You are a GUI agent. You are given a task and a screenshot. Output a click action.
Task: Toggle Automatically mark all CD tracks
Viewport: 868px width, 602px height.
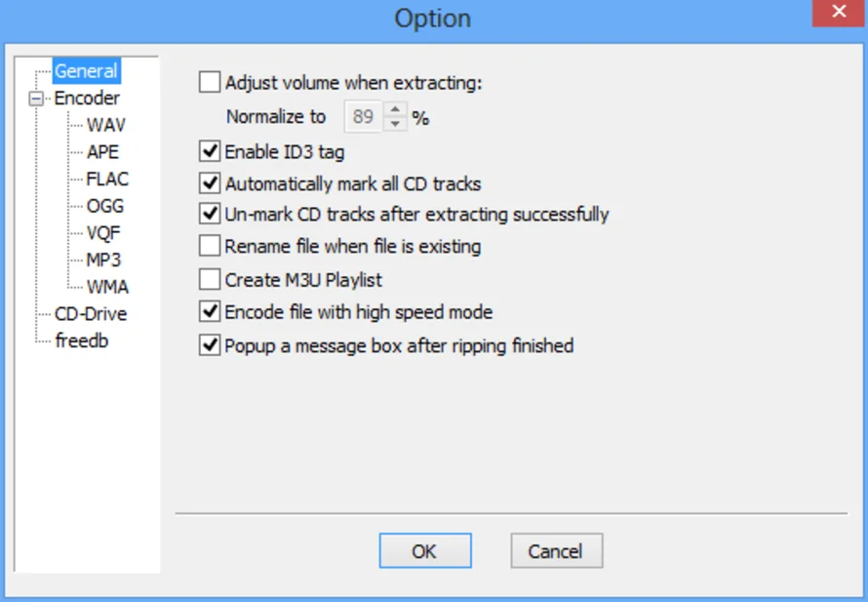pyautogui.click(x=210, y=183)
